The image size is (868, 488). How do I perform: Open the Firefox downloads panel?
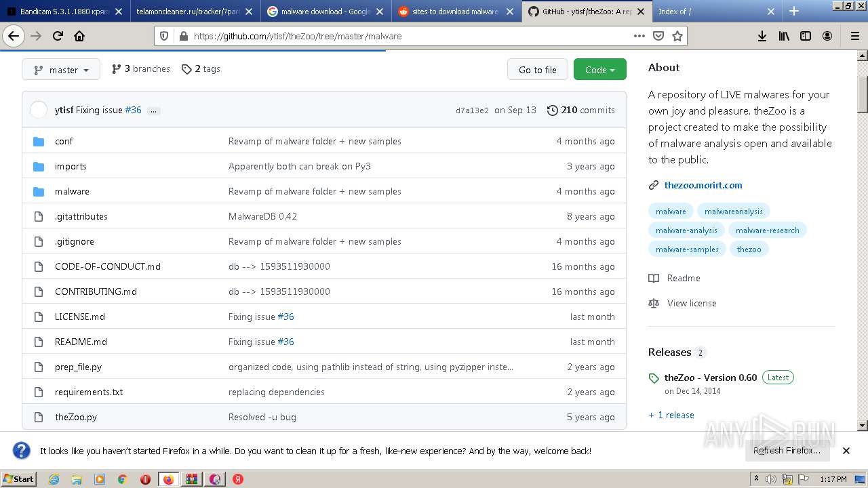tap(762, 36)
